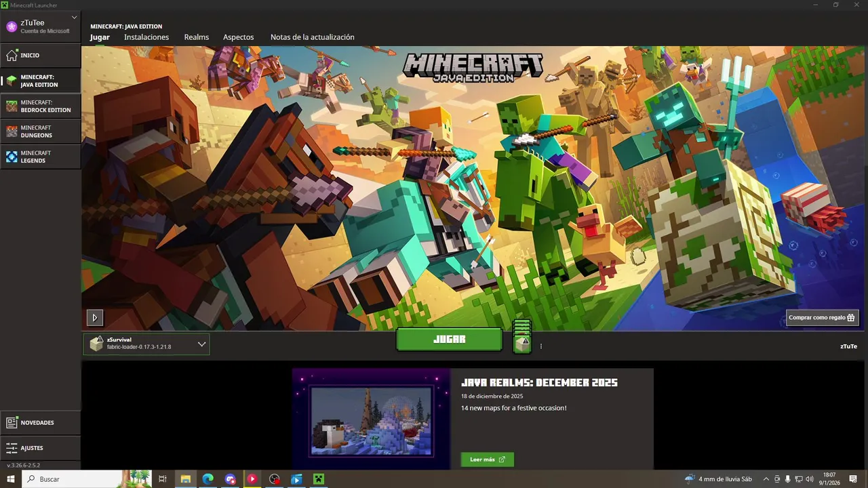The height and width of the screenshot is (488, 868).
Task: Open Microsoft Edge from the taskbar
Action: click(208, 479)
